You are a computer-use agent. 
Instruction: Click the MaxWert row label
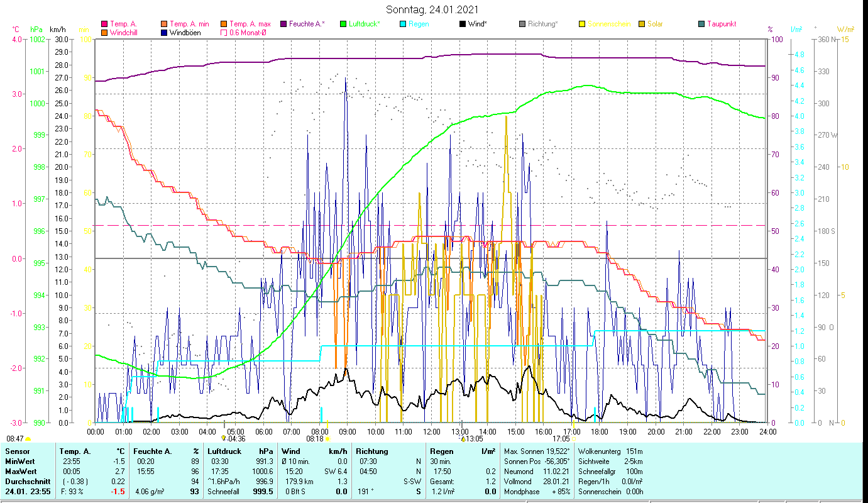click(x=21, y=472)
